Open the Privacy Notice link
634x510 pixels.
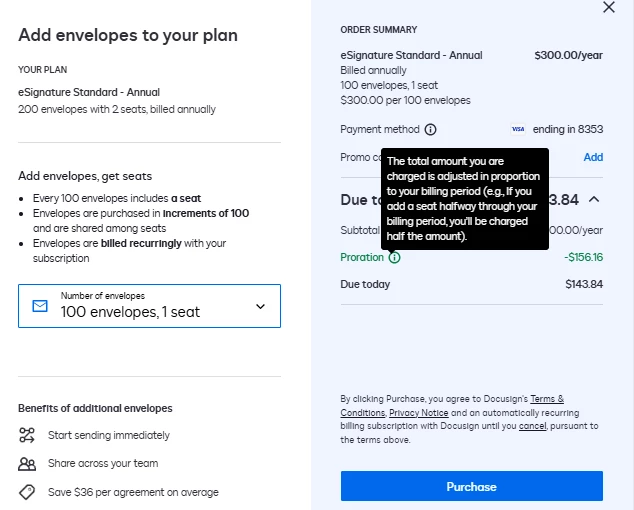tap(418, 413)
